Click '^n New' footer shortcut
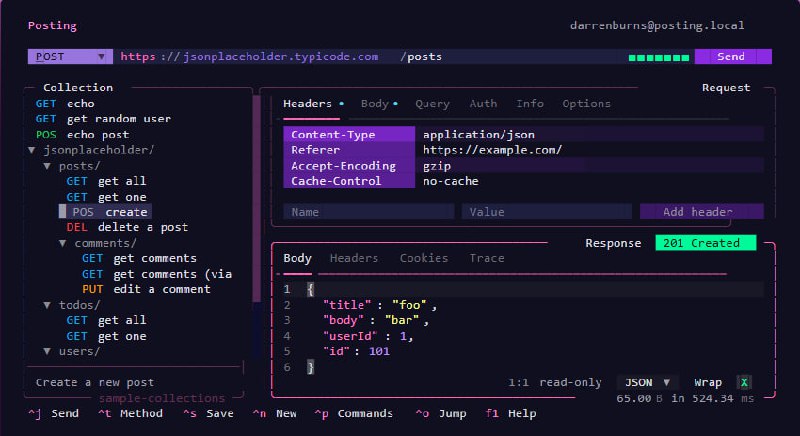The width and height of the screenshot is (800, 436). pyautogui.click(x=274, y=414)
